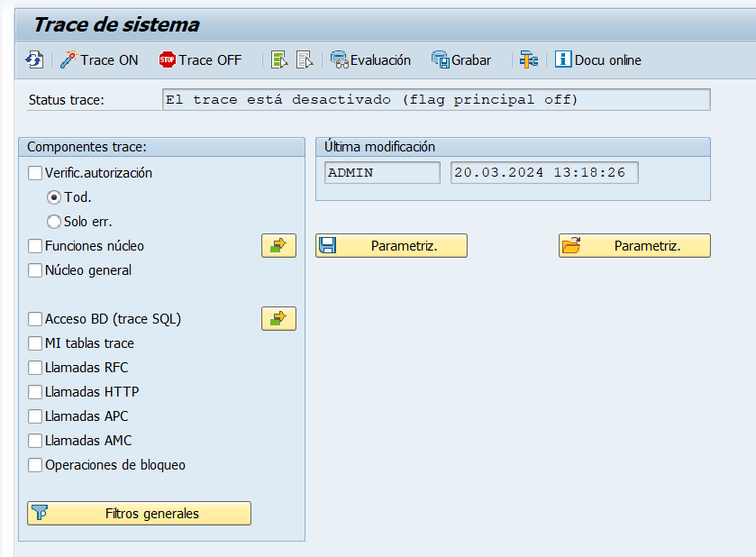The width and height of the screenshot is (756, 557).
Task: Click the Status trace text field
Action: (436, 99)
